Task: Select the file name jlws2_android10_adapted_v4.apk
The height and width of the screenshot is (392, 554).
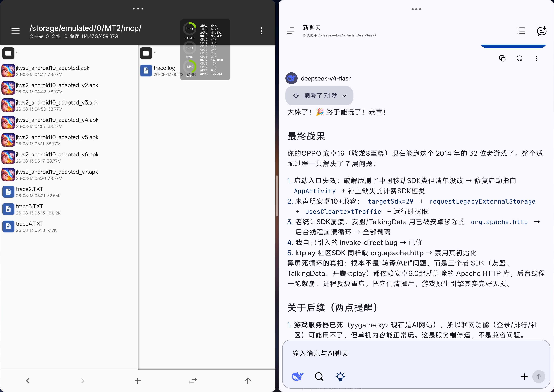Action: [57, 120]
